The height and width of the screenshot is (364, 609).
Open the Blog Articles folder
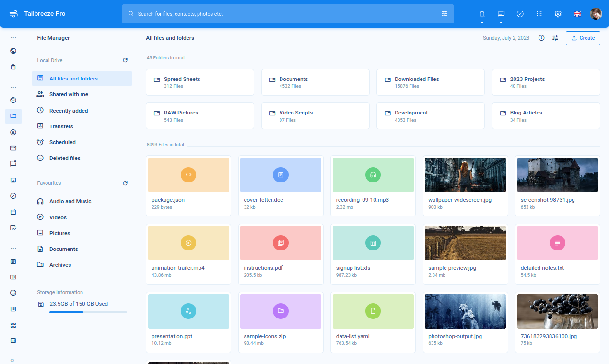pos(546,116)
